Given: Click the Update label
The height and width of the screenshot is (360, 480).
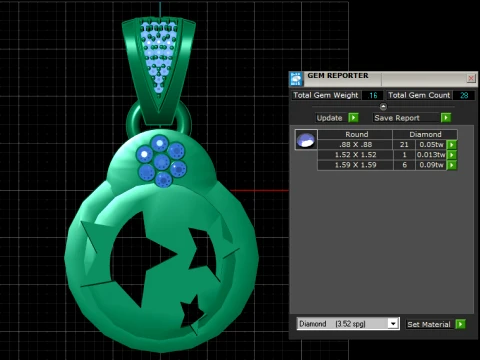Looking at the screenshot, I should coord(329,118).
